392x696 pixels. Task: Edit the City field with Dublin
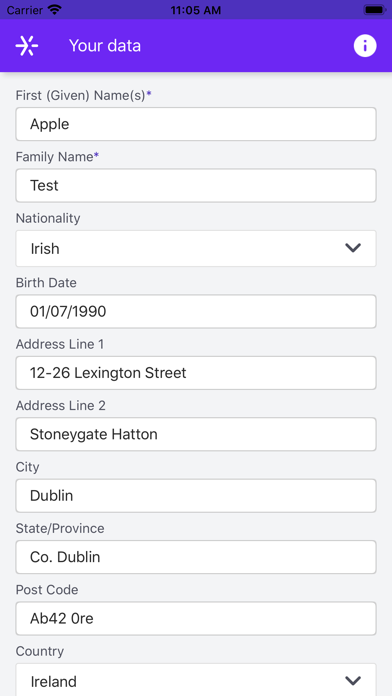click(196, 495)
